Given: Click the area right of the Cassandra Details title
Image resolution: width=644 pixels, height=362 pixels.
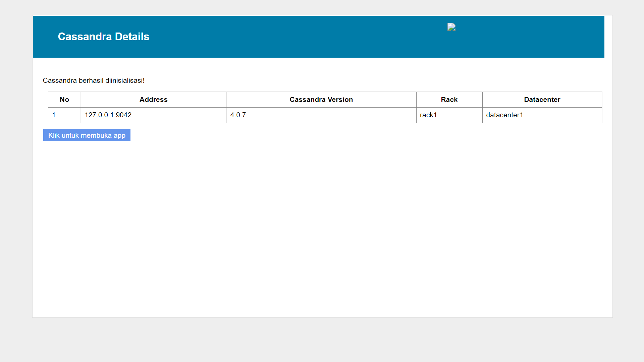Looking at the screenshot, I should [x=268, y=37].
